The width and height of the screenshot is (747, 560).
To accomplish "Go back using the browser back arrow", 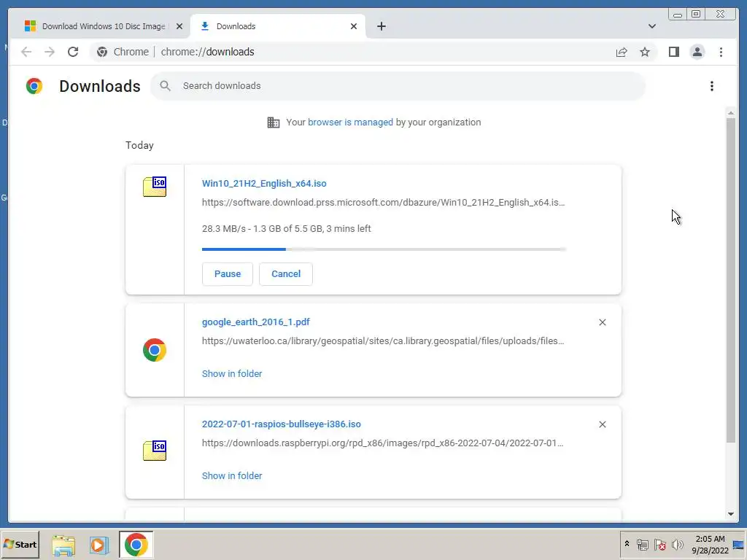I will (x=26, y=52).
